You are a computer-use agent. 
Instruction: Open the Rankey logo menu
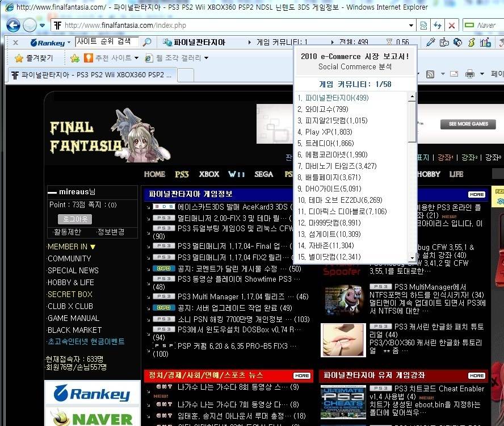(50, 43)
